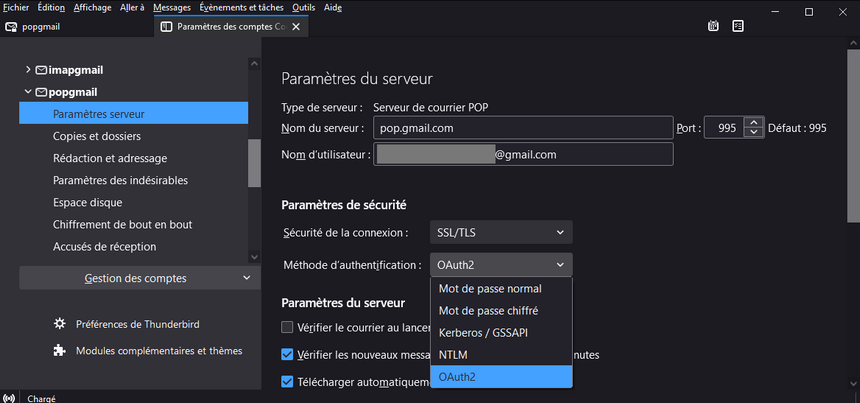Untick Télécharger automatiquement checkbox

pyautogui.click(x=288, y=381)
